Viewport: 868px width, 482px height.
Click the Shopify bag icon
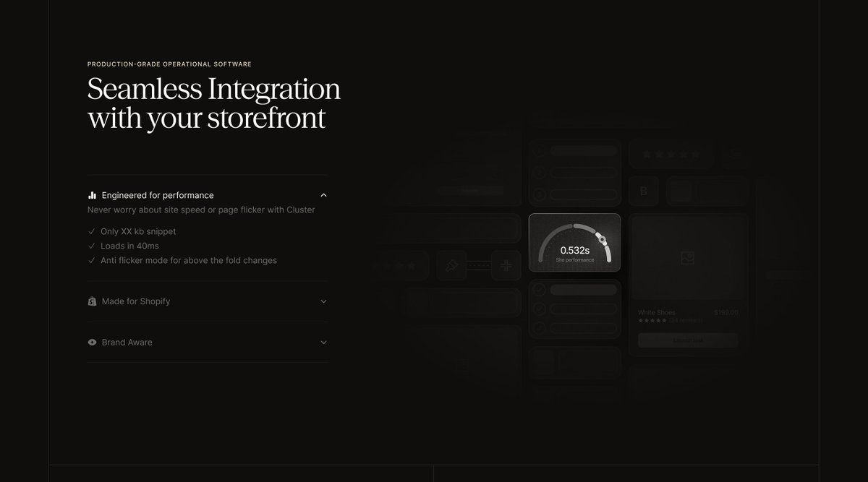pos(92,301)
